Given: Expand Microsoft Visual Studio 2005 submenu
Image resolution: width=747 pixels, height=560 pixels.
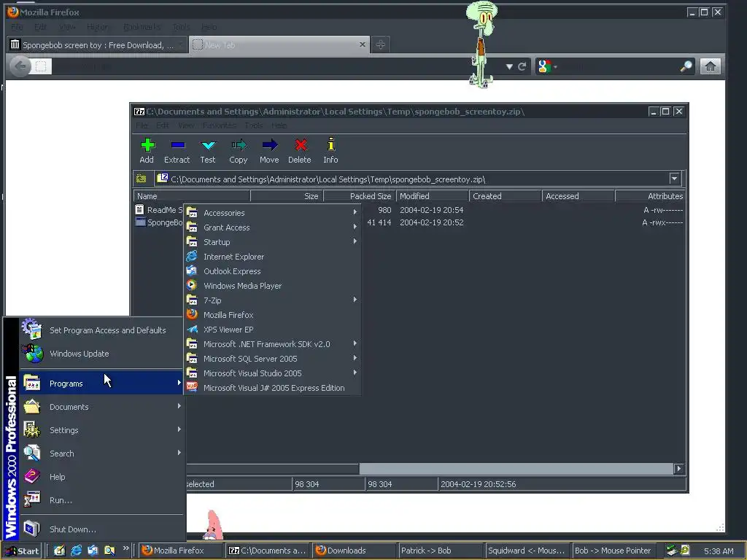Looking at the screenshot, I should coord(272,373).
